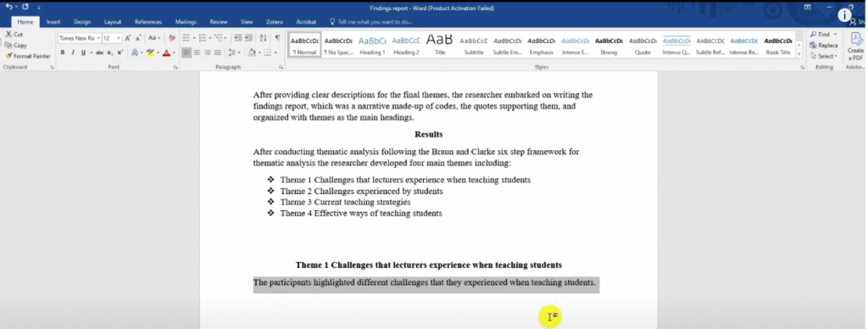Clear all formatting with eraser icon
Image resolution: width=868 pixels, height=329 pixels.
[171, 38]
